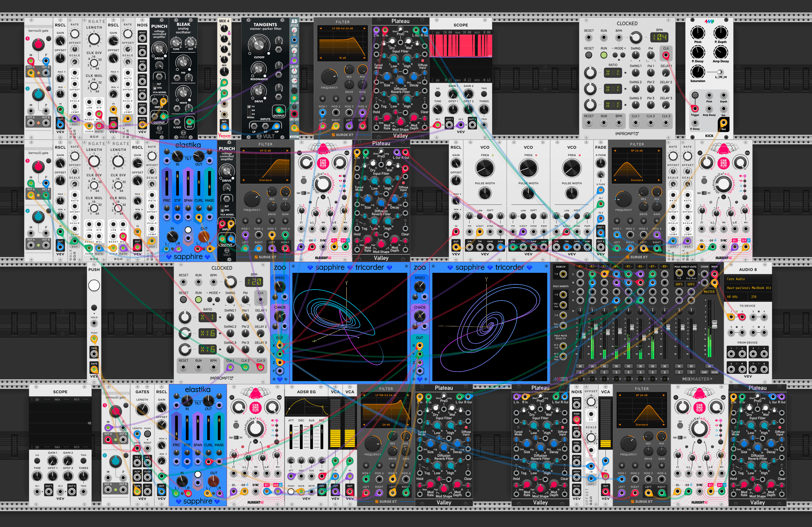Screen dimensions: 812x527
Task: Click the 120 BPM display on Clocked
Action: pos(254,282)
